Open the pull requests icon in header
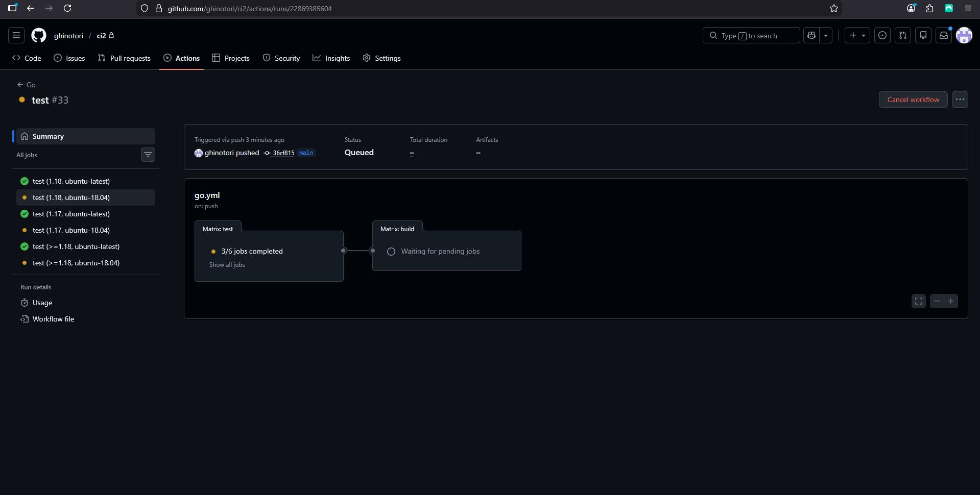This screenshot has width=980, height=495. [903, 36]
